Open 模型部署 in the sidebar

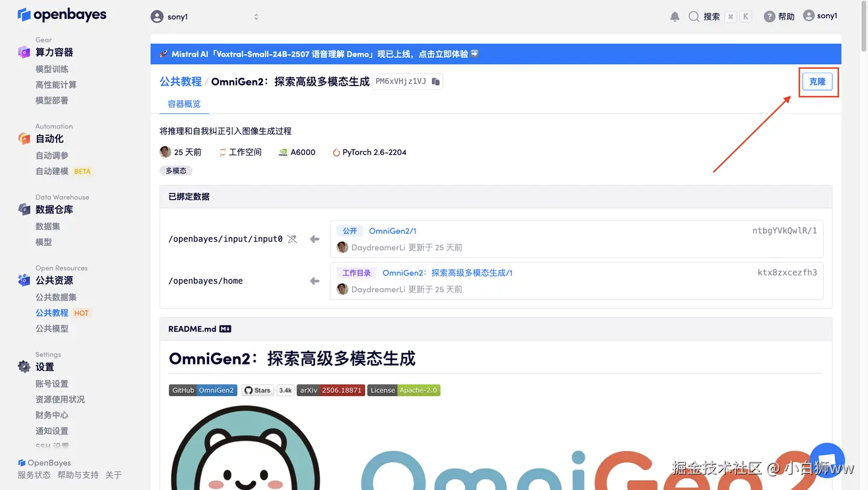pos(52,100)
